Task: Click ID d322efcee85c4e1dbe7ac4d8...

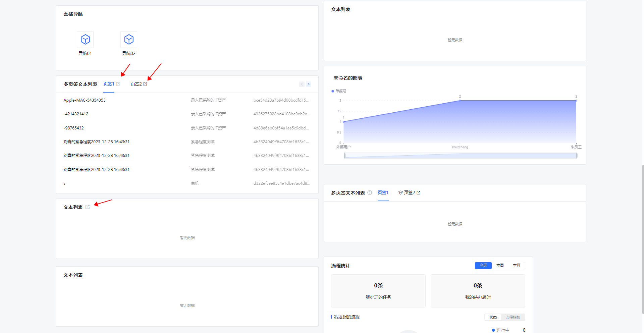Action: point(282,183)
